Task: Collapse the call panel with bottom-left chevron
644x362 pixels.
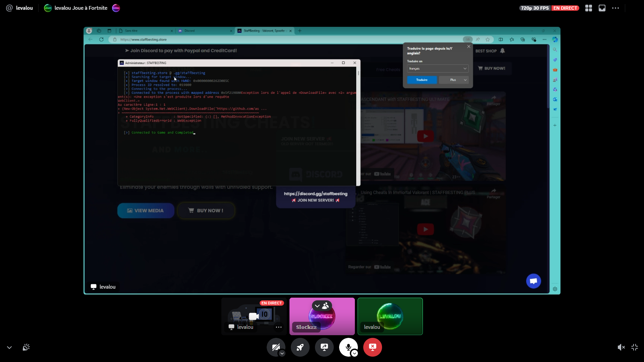Action: point(9,348)
